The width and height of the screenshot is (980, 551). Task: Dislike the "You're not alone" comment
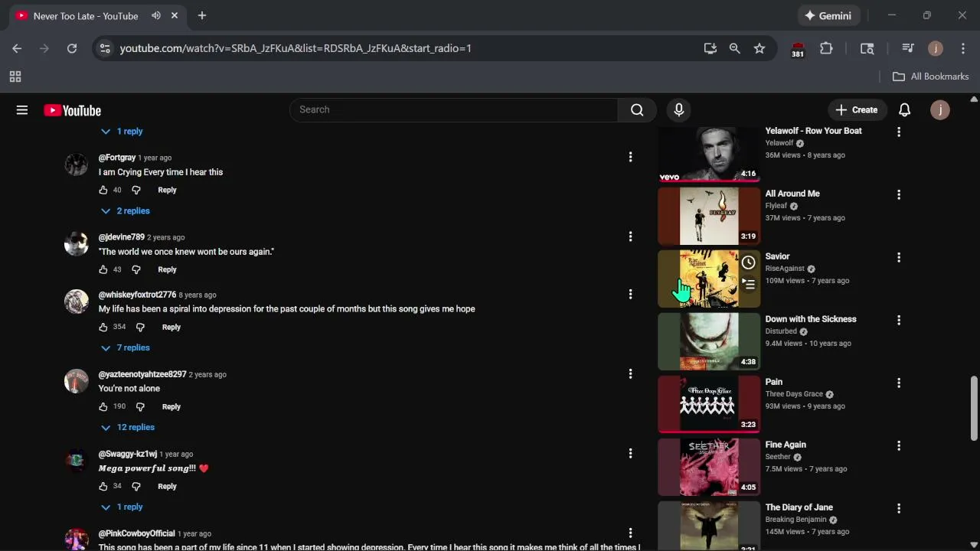coord(140,406)
